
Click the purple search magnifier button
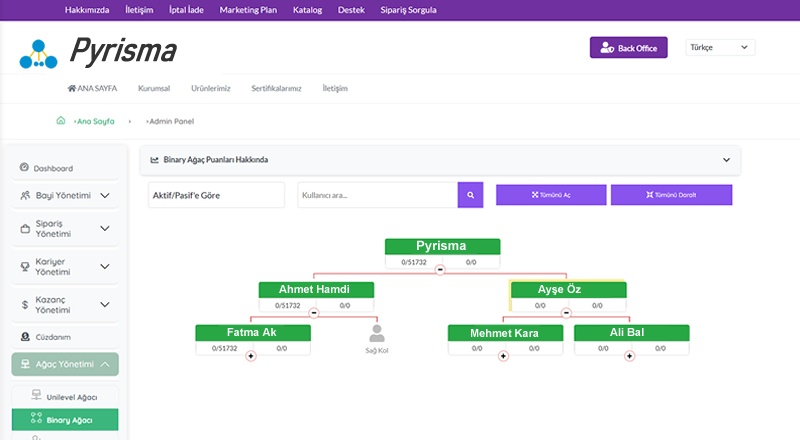(470, 195)
